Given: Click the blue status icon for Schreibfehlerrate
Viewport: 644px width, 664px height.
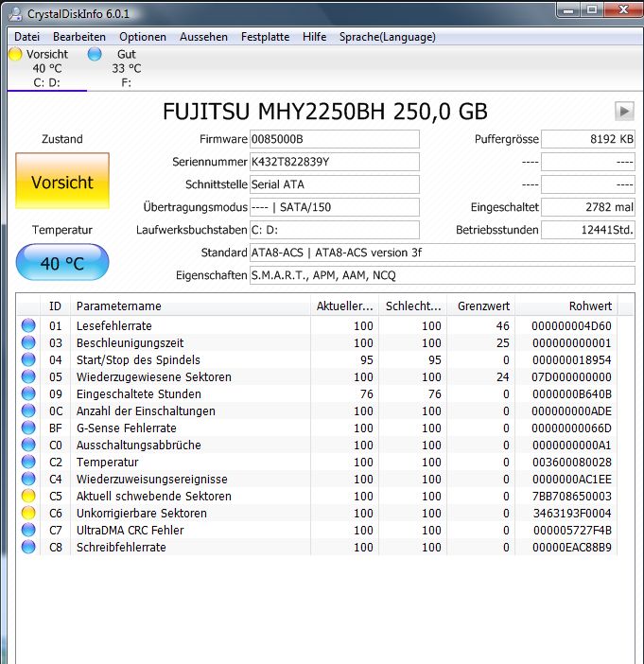Looking at the screenshot, I should 28,547.
